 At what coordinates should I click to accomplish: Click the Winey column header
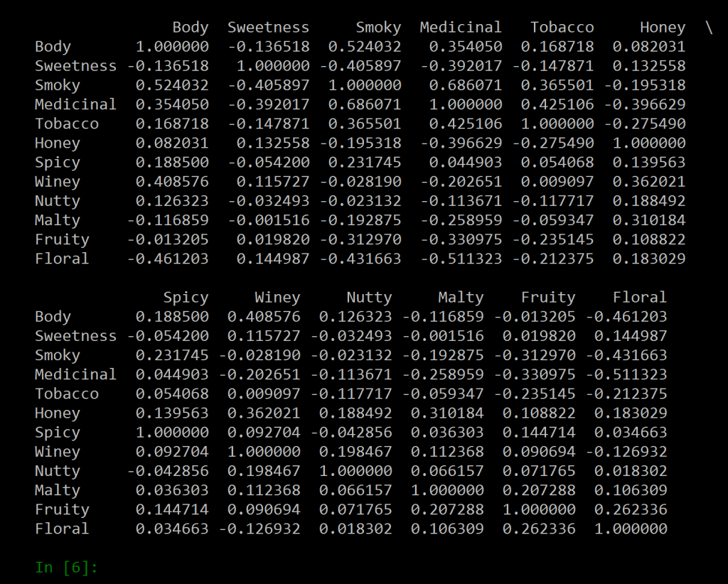click(x=278, y=298)
